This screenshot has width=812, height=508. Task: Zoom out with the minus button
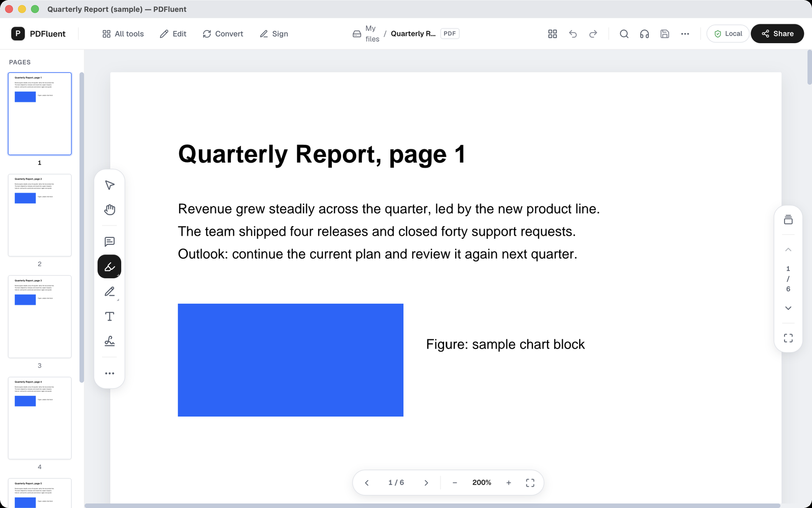click(x=455, y=483)
